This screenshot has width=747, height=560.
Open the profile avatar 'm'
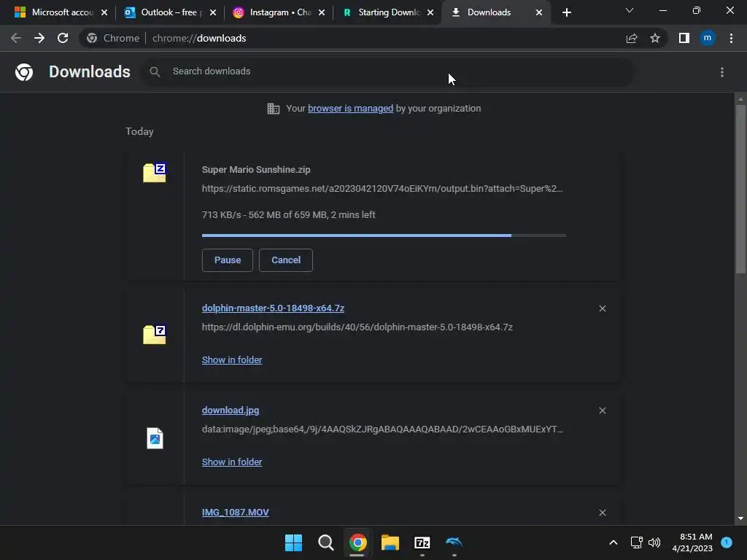click(708, 38)
